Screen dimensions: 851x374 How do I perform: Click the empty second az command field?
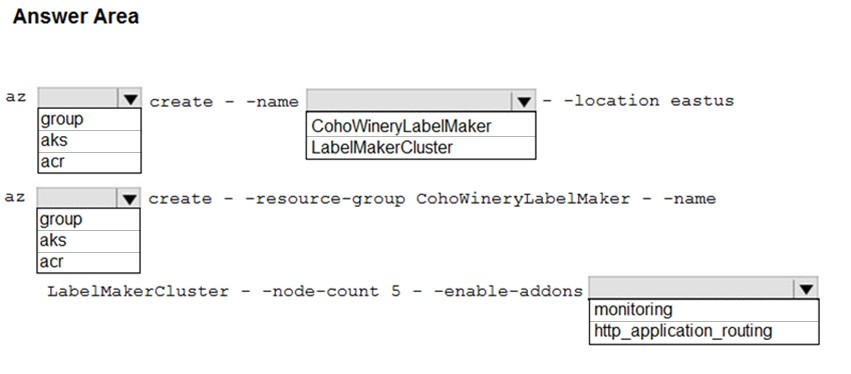77,198
